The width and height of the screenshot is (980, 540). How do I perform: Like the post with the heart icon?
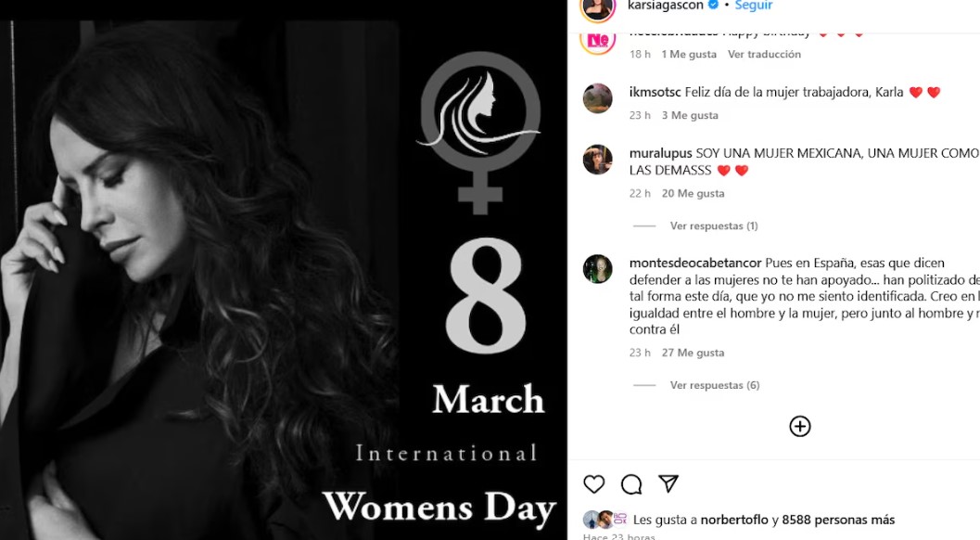coord(593,483)
